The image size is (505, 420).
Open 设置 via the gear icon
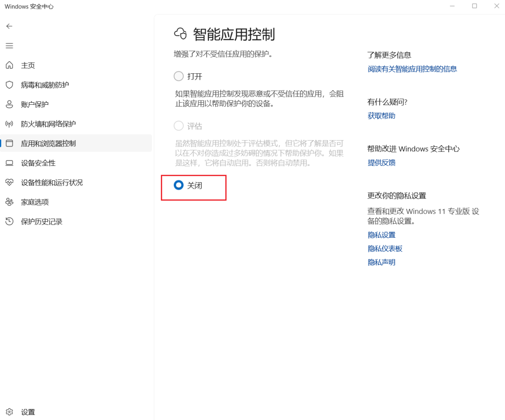click(9, 412)
